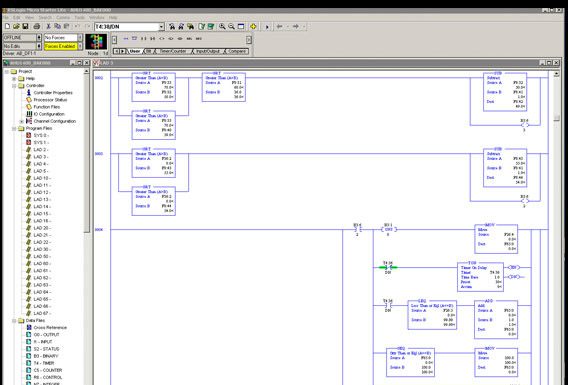Screen dimensions: 568x385
Task: Click the Verify Project icon in the toolbar
Action: (x=211, y=26)
